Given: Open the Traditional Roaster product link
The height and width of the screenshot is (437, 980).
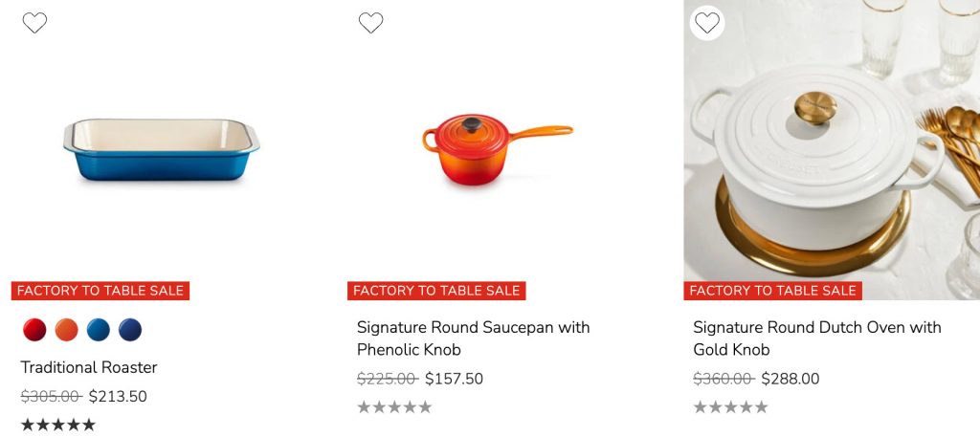Looking at the screenshot, I should [89, 367].
